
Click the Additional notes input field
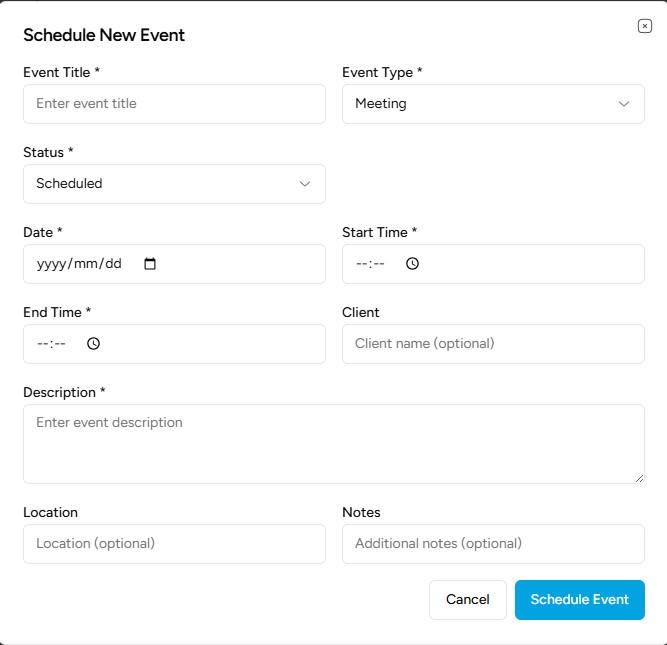coord(492,544)
